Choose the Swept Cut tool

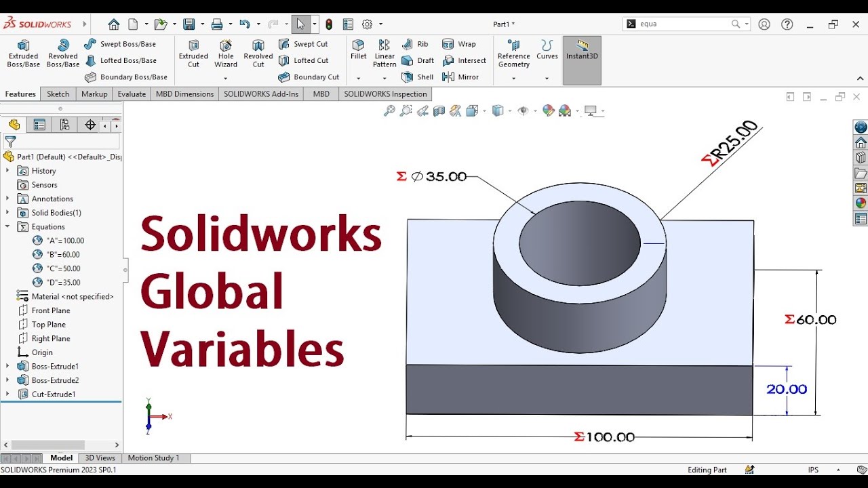(x=303, y=44)
